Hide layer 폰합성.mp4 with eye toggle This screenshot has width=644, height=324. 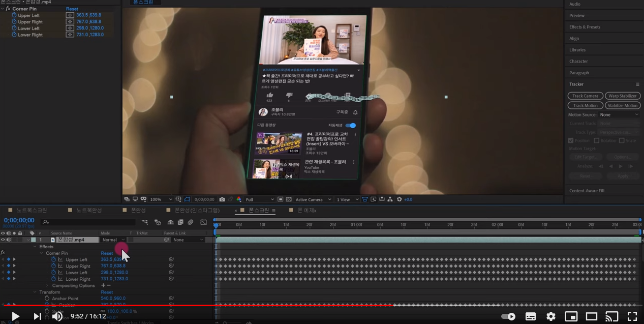pos(3,240)
